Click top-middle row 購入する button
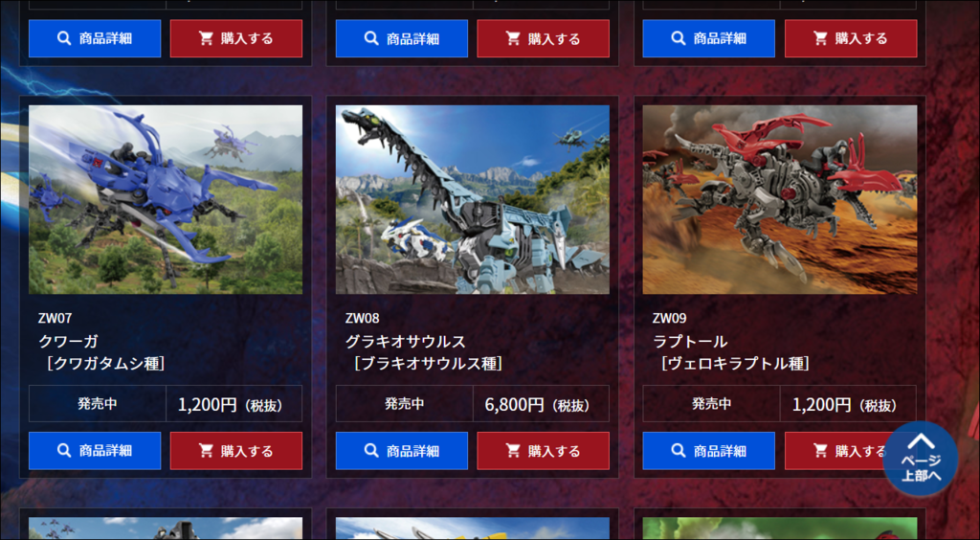This screenshot has width=980, height=540. click(x=544, y=38)
